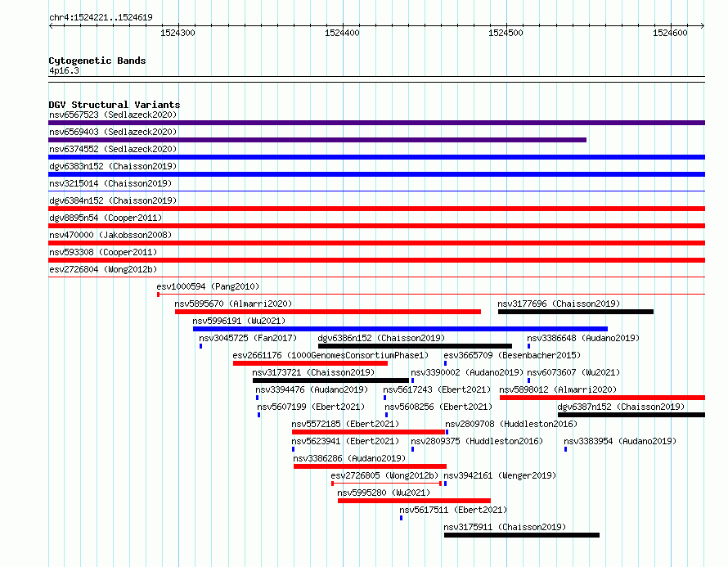Image resolution: width=728 pixels, height=567 pixels.
Task: Click the nsv5572185 red bar
Action: click(x=368, y=432)
